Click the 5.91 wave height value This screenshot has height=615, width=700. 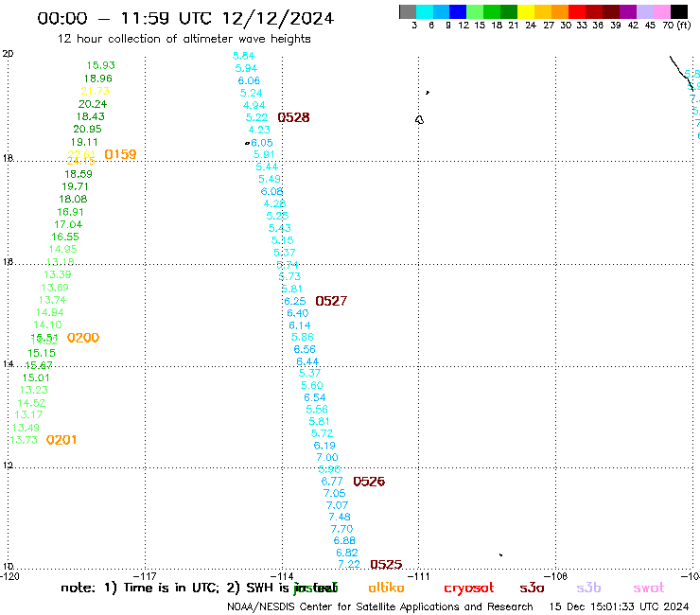pyautogui.click(x=264, y=154)
